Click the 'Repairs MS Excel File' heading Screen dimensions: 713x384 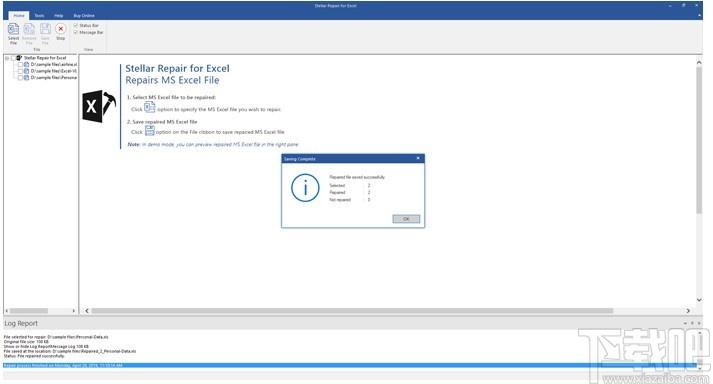pyautogui.click(x=172, y=80)
